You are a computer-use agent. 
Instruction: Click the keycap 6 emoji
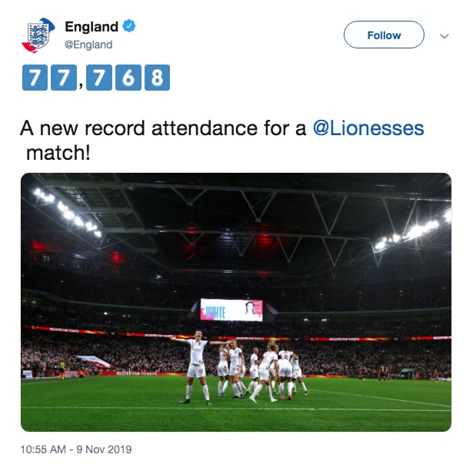coord(128,78)
